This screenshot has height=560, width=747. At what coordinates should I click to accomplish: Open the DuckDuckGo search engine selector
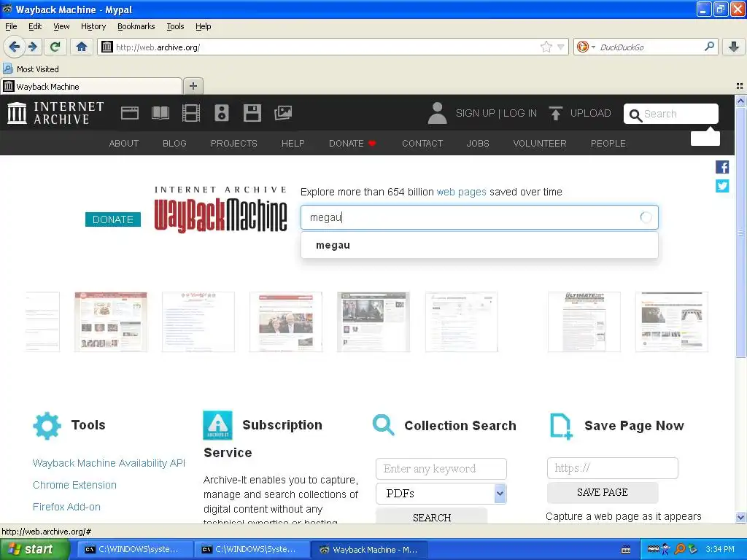(586, 47)
